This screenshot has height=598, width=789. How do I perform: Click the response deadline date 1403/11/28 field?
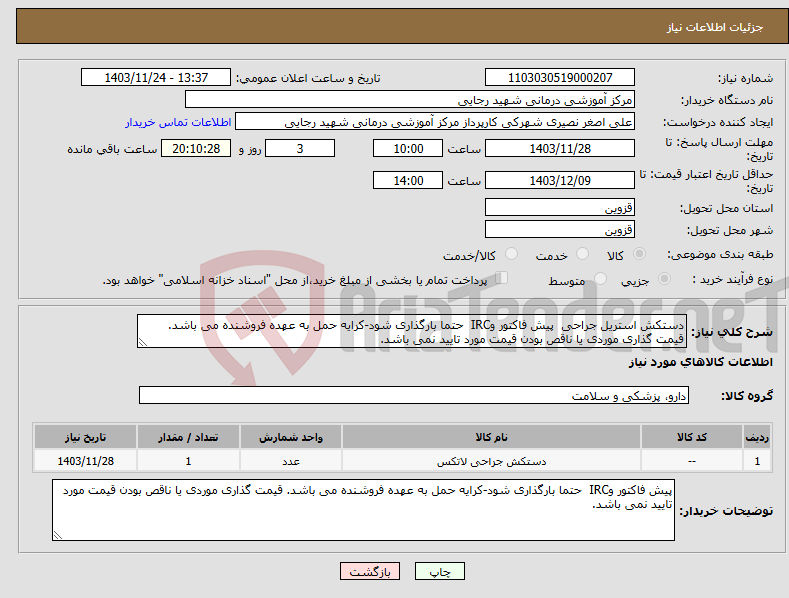(x=560, y=148)
